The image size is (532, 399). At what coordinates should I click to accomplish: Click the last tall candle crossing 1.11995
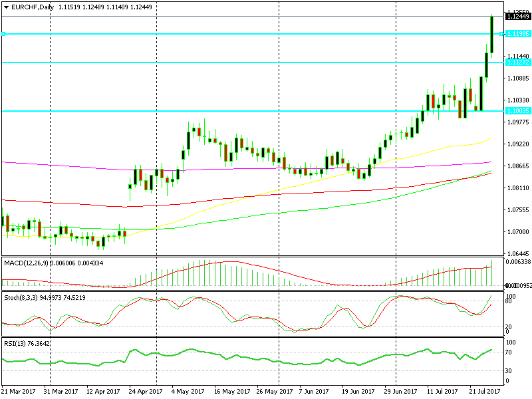(491, 35)
